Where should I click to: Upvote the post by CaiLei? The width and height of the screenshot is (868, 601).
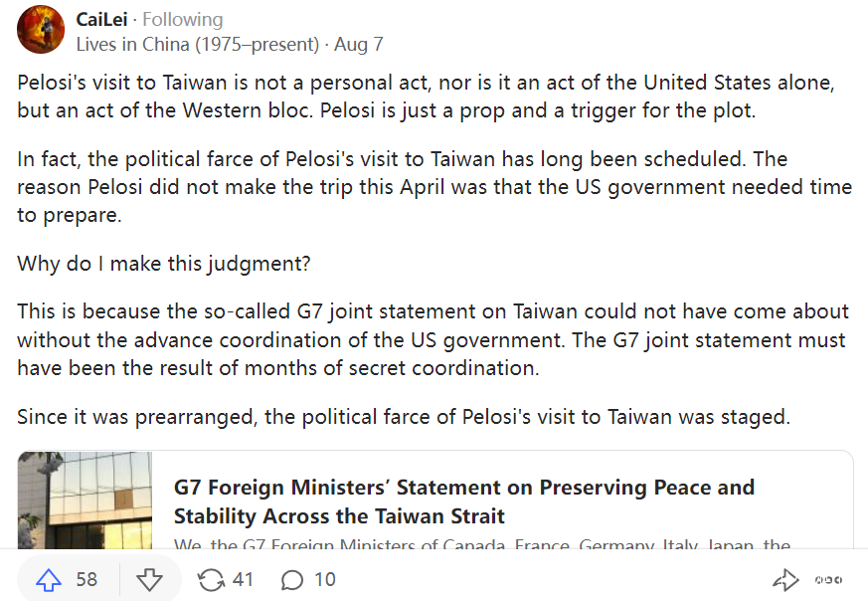coord(49,579)
